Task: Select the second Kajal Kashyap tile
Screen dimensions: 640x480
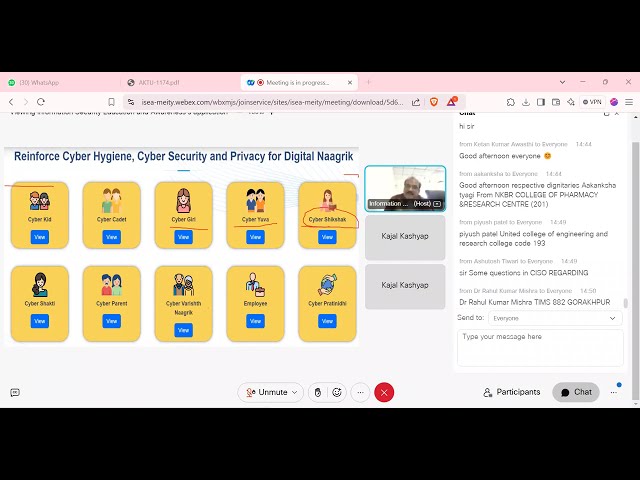Action: click(x=405, y=285)
